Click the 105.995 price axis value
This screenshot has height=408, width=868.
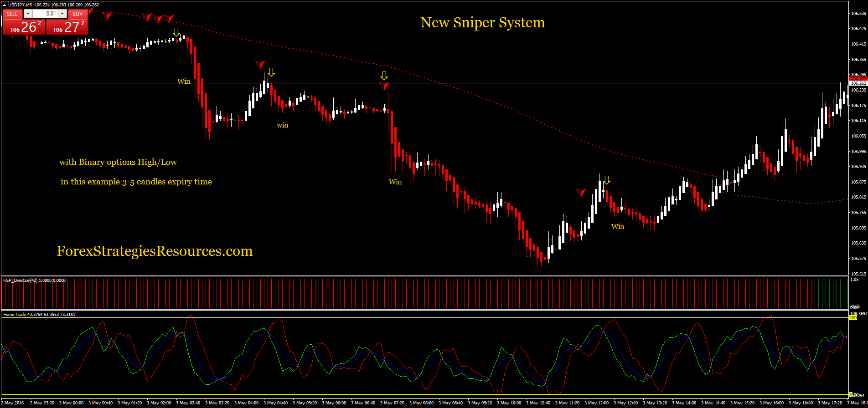pos(858,151)
